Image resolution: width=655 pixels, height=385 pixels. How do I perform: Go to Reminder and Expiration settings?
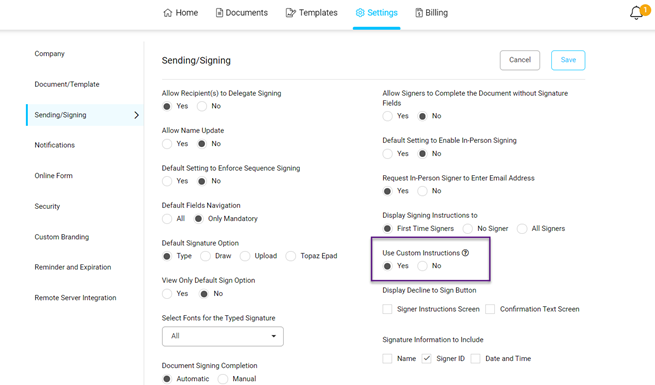click(x=73, y=267)
